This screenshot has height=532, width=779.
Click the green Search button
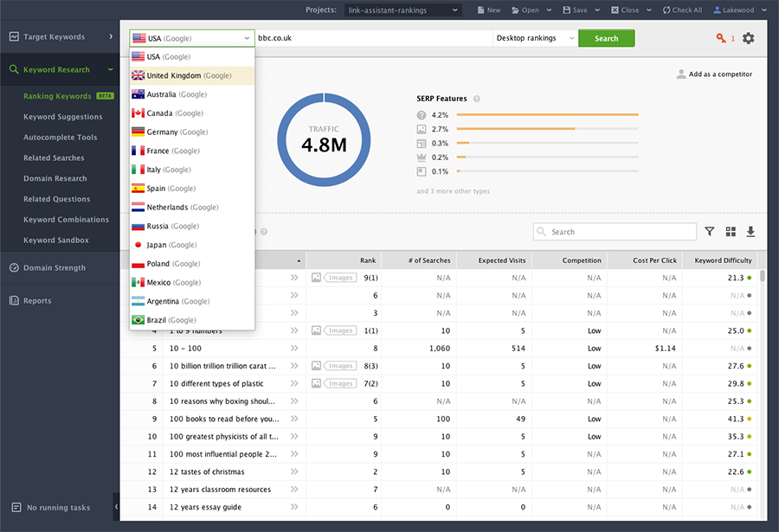click(606, 38)
